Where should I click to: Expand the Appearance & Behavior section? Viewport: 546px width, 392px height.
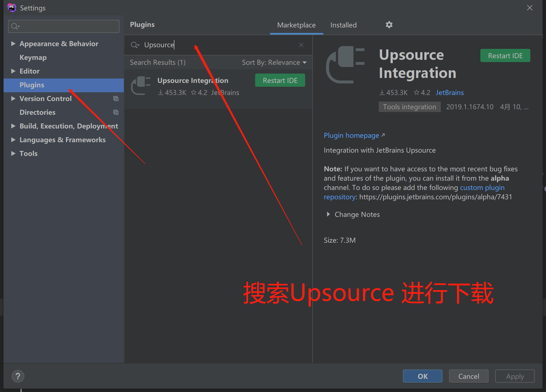(x=13, y=44)
